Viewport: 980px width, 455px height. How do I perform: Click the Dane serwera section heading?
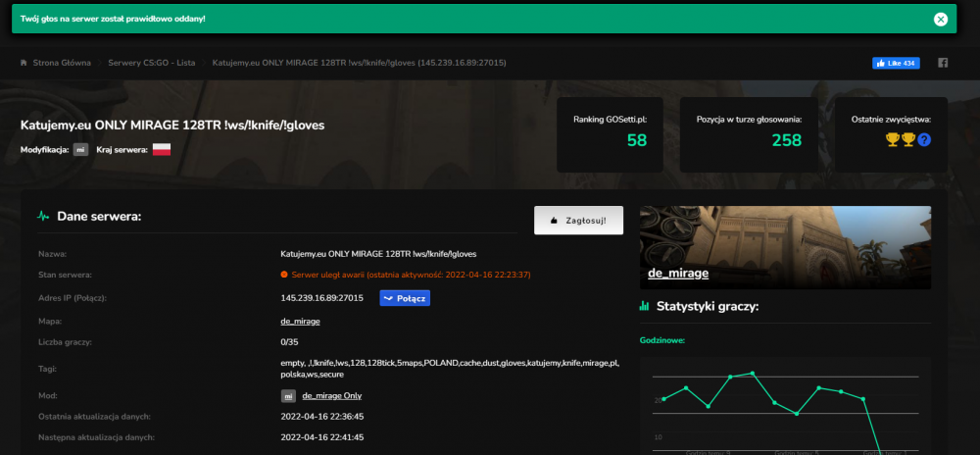click(x=99, y=217)
